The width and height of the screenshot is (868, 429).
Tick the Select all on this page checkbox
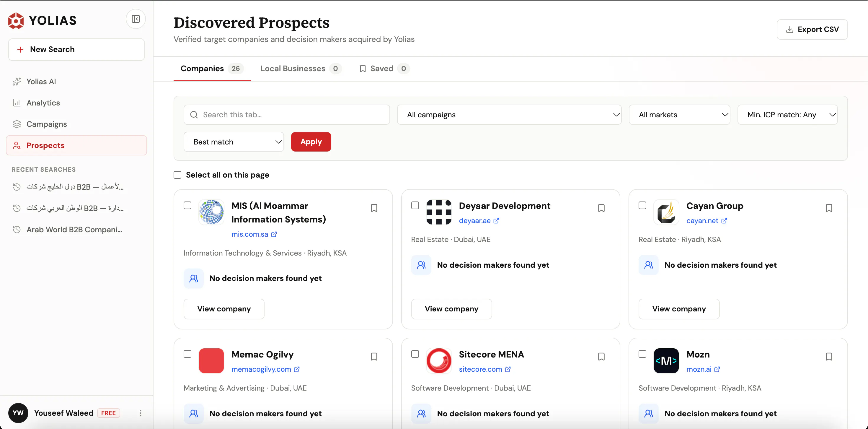(177, 175)
